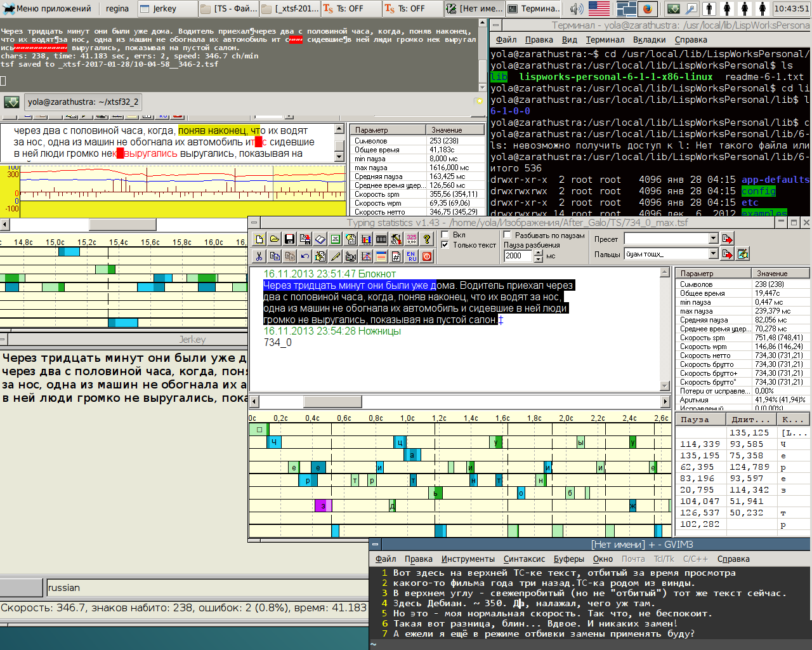Click the scissors cut icon

click(x=259, y=256)
